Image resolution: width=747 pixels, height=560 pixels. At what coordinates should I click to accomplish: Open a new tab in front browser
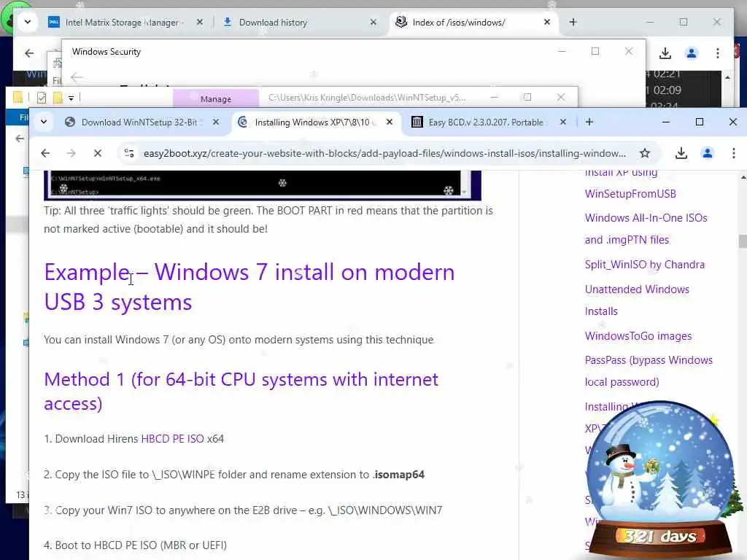point(589,122)
